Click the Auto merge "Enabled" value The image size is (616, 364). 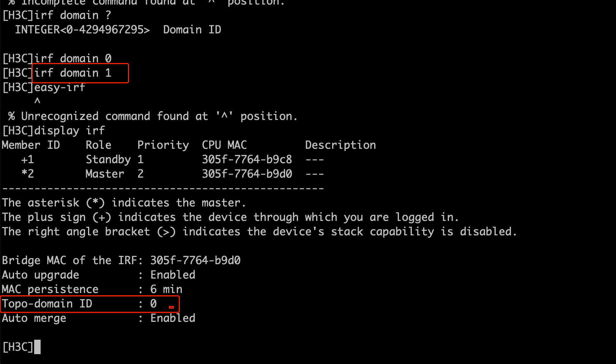(x=173, y=318)
